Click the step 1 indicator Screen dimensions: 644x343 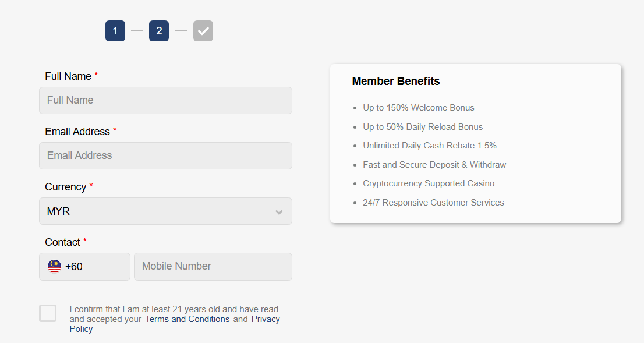click(115, 31)
